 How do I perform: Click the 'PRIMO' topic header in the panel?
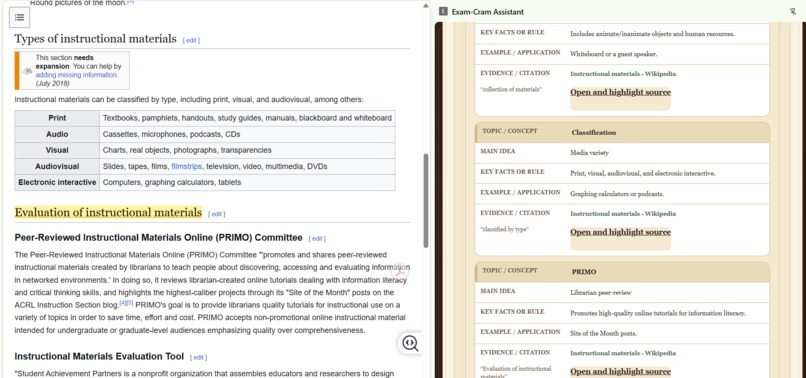(x=584, y=272)
